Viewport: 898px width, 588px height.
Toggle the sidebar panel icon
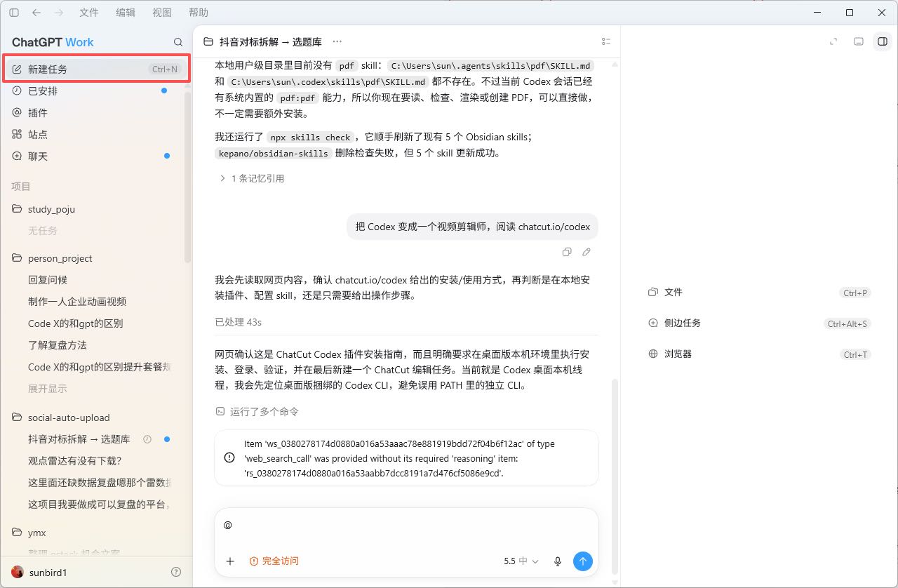tap(14, 13)
